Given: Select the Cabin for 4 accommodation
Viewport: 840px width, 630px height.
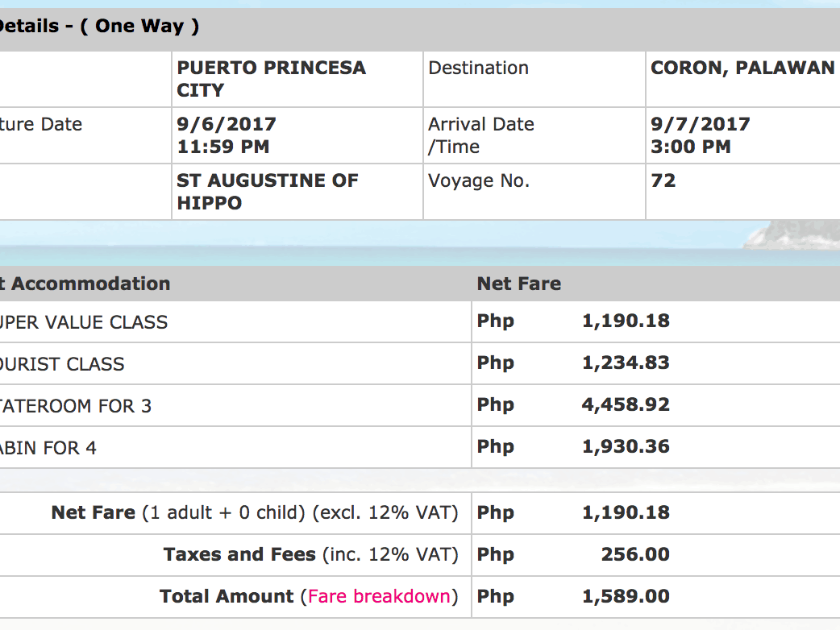Looking at the screenshot, I should [48, 448].
